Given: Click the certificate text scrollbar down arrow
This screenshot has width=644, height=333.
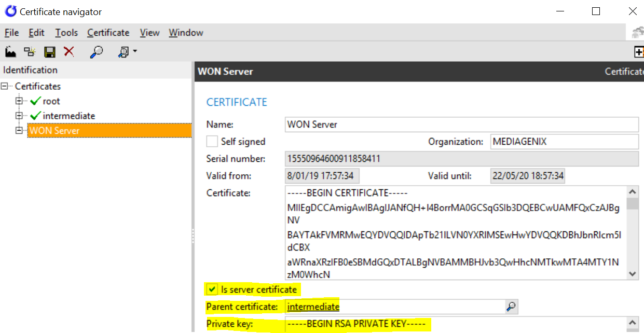Looking at the screenshot, I should (632, 274).
